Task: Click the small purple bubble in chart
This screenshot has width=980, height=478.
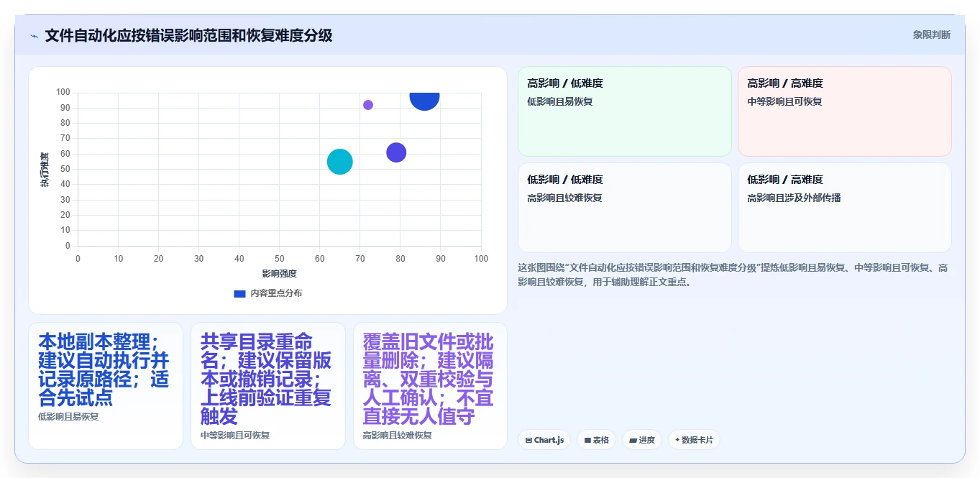Action: pos(368,105)
